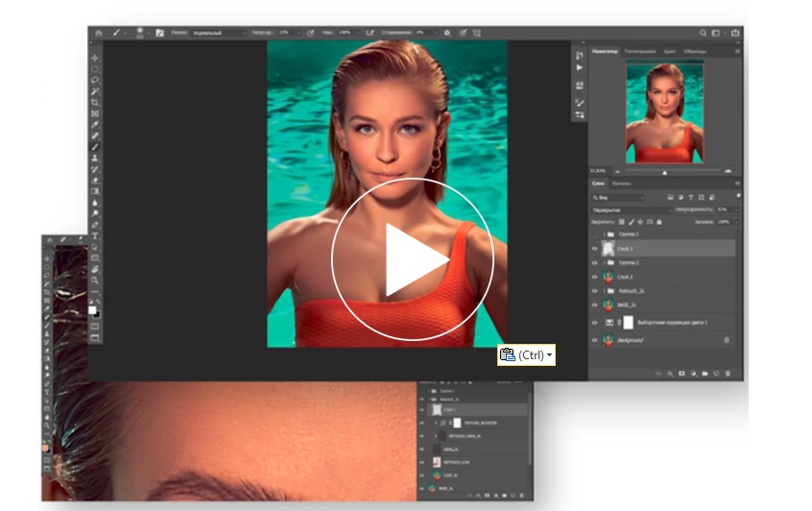Select the Zoom magnifier tool in toolbar
This screenshot has width=812, height=511.
pyautogui.click(x=95, y=280)
